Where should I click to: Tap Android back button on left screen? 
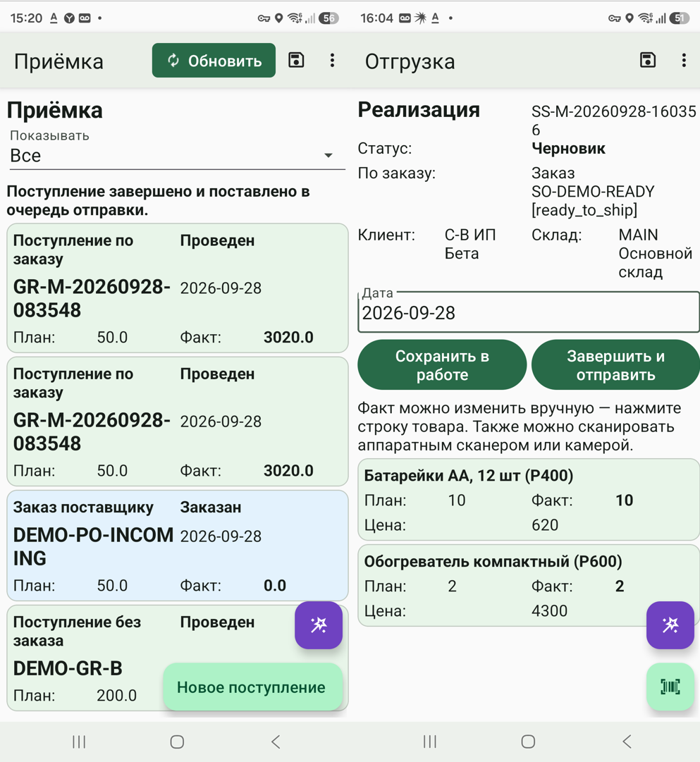click(276, 742)
